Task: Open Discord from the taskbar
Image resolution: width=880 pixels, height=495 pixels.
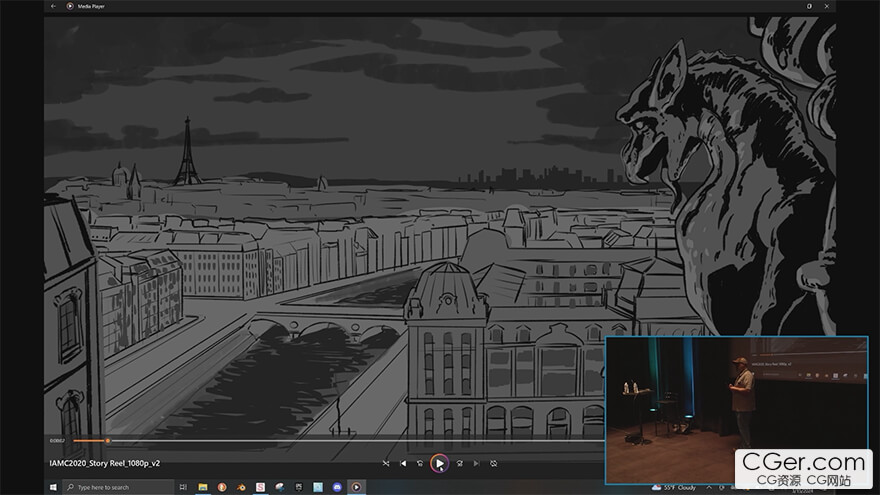Action: click(337, 487)
